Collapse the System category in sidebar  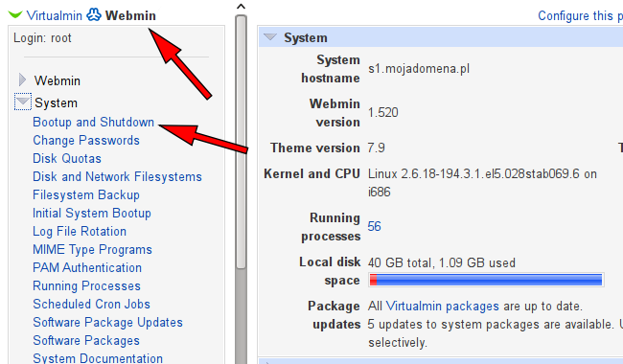click(23, 102)
